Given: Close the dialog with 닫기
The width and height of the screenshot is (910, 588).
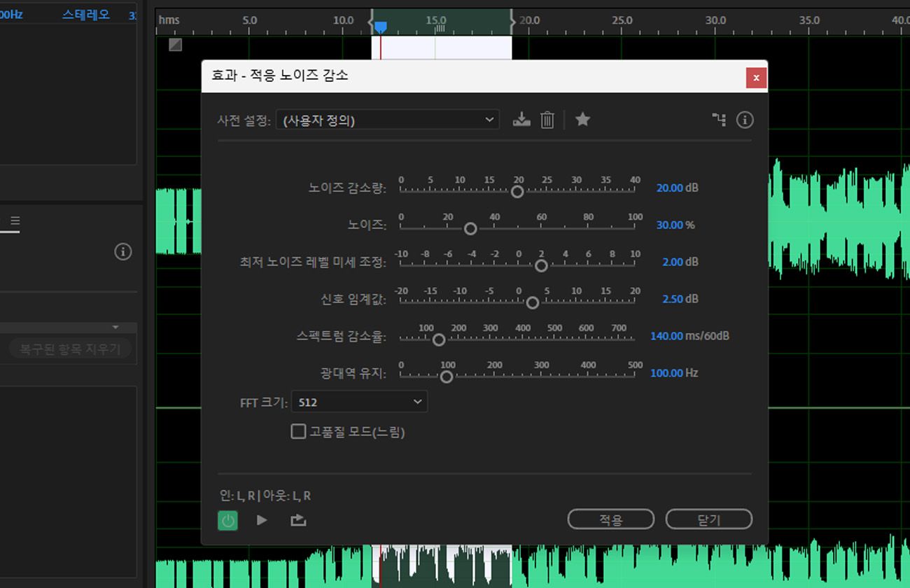Looking at the screenshot, I should (708, 519).
